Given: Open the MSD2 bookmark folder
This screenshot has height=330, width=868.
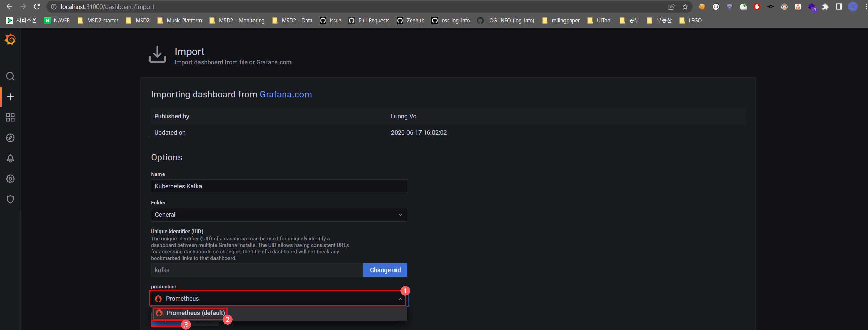Looking at the screenshot, I should point(138,21).
